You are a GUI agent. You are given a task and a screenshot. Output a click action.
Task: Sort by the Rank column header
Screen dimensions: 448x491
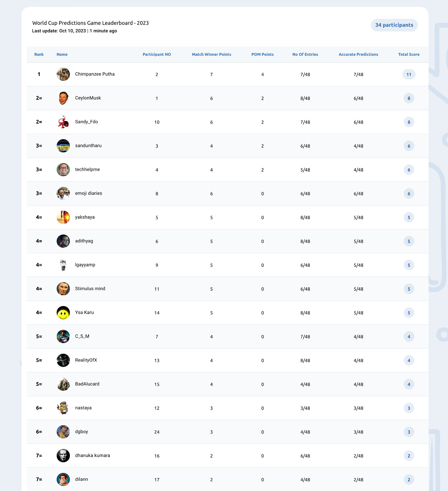click(39, 54)
